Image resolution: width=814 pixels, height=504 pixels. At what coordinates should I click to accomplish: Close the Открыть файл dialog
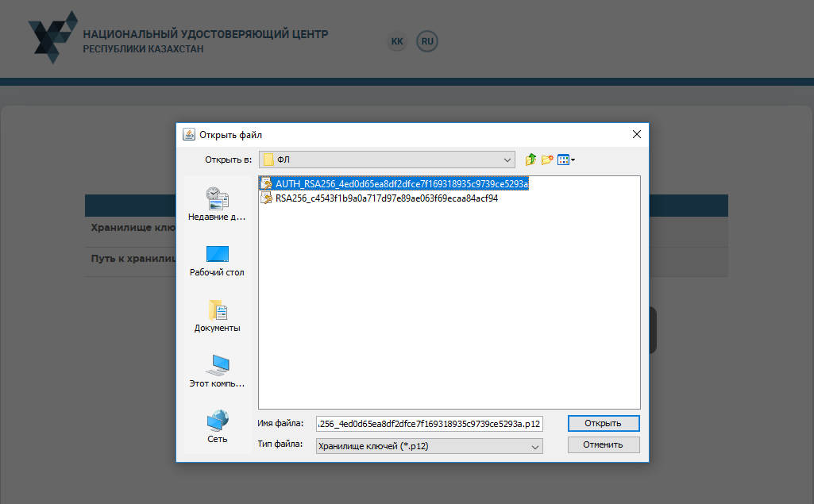(636, 135)
